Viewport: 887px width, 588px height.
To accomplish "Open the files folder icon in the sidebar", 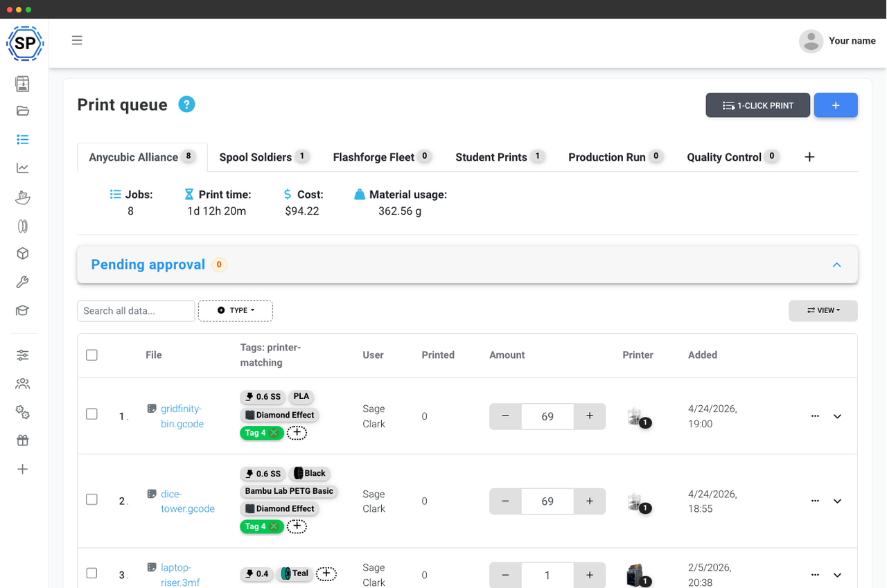I will [23, 111].
